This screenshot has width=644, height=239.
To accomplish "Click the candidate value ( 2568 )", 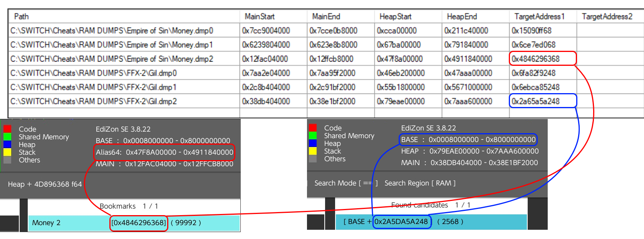I will click(450, 222).
